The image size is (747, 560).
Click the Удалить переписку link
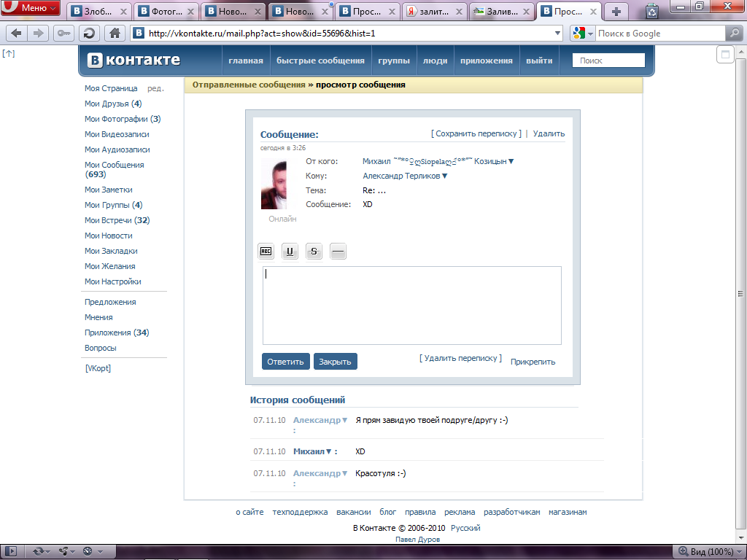461,358
